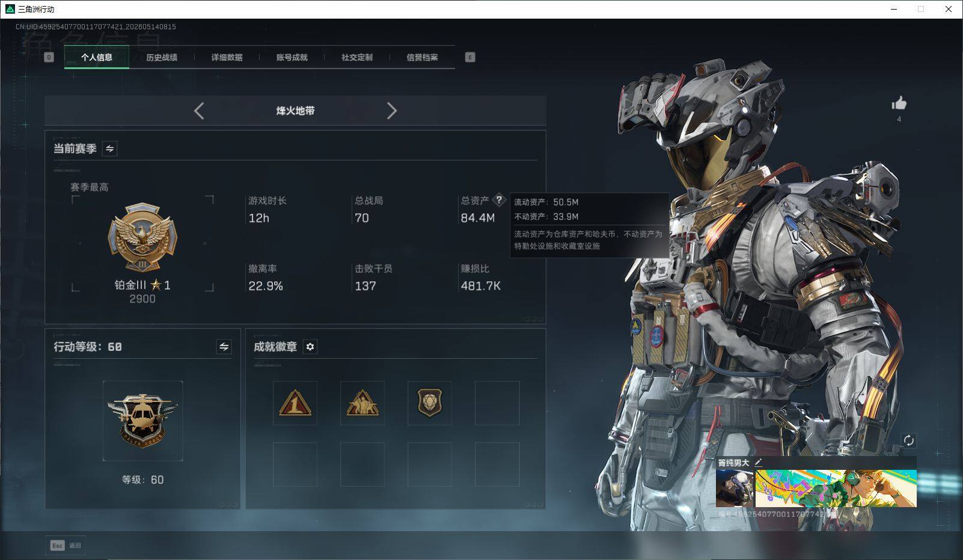Click the 流动资产 50.5M tooltip line
The width and height of the screenshot is (963, 560).
tap(546, 202)
